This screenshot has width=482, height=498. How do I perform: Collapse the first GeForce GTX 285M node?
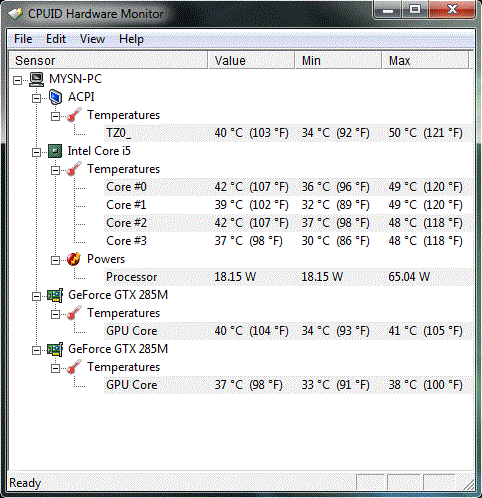point(36,296)
